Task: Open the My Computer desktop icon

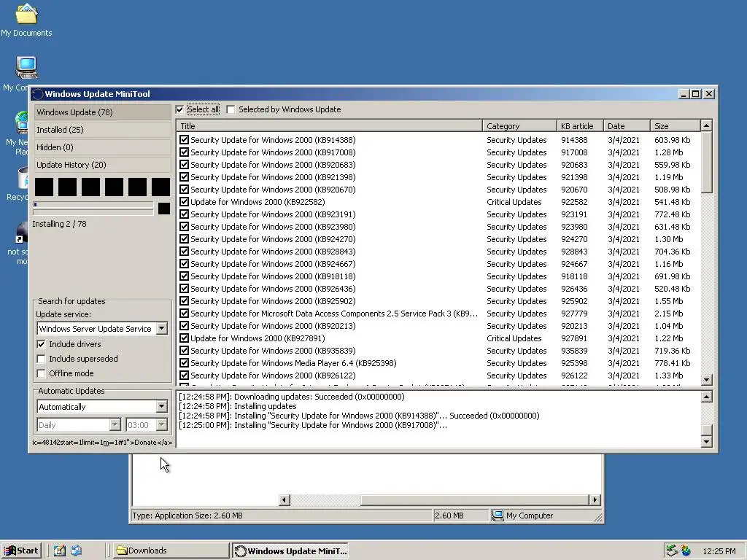Action: [26, 67]
